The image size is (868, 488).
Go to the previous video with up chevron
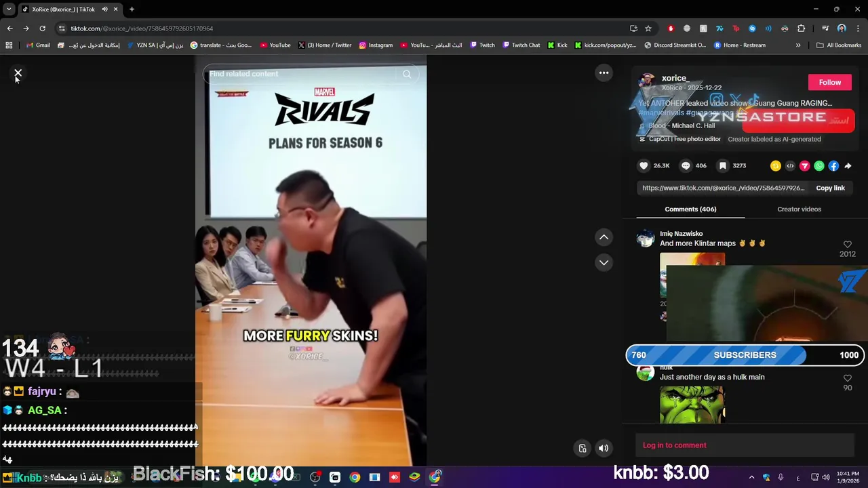(x=604, y=237)
